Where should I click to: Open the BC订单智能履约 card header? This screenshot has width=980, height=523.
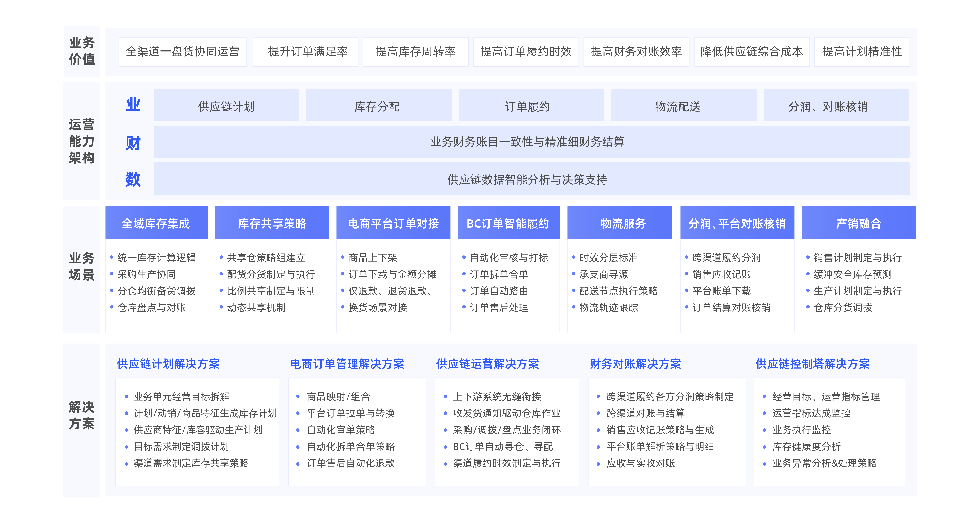click(x=509, y=223)
